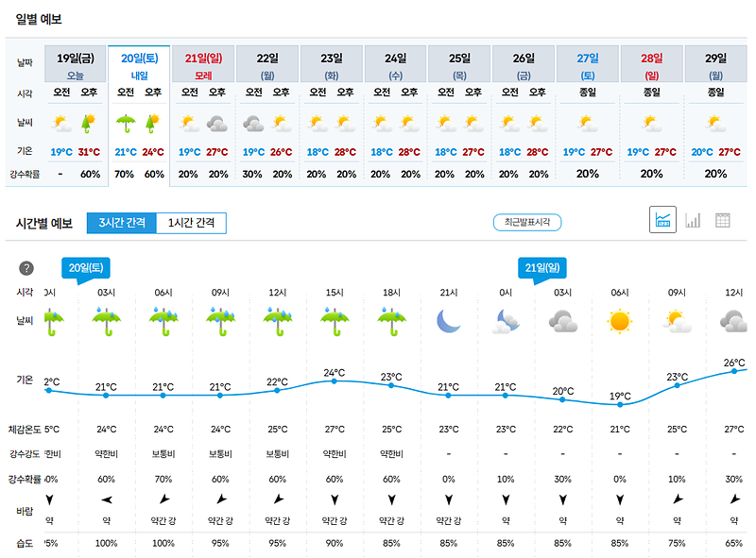Click the 09시 partly sunny icon on 21일
This screenshot has height=558, width=756.
point(677,322)
